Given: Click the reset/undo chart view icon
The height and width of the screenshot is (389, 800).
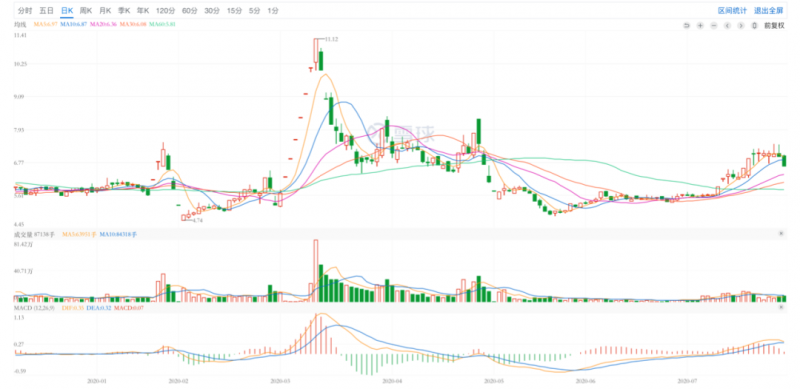Looking at the screenshot, I should click(686, 26).
